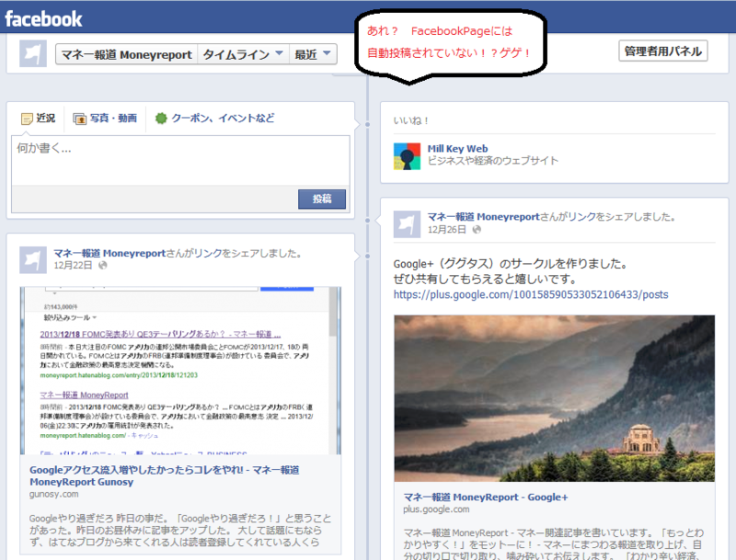Viewport: 736px width, 560px height.
Task: Click the photo/video icon in composer
Action: pyautogui.click(x=79, y=119)
